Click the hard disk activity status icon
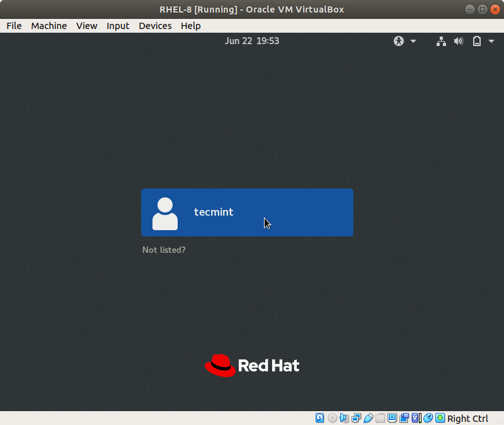Image resolution: width=504 pixels, height=425 pixels. [320, 418]
